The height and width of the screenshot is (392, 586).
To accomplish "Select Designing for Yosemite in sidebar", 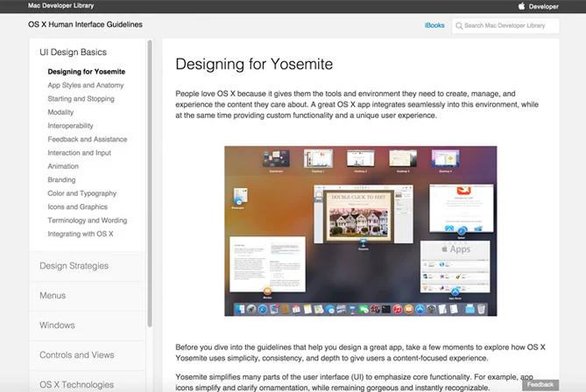I will coord(87,71).
